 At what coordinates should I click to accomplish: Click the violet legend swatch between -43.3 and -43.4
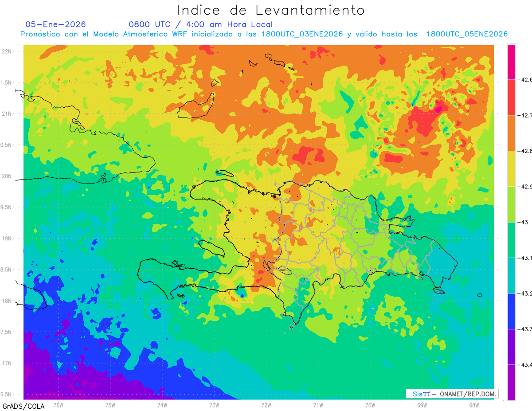coord(511,347)
